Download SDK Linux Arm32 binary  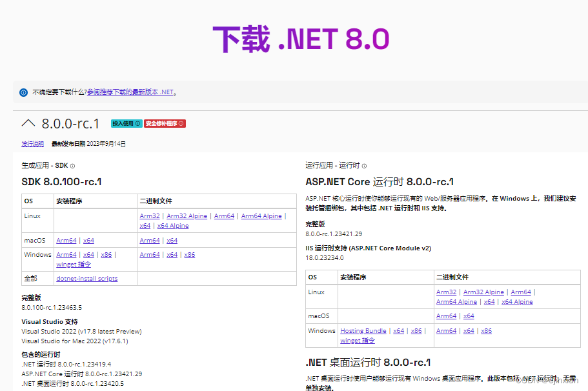150,216
